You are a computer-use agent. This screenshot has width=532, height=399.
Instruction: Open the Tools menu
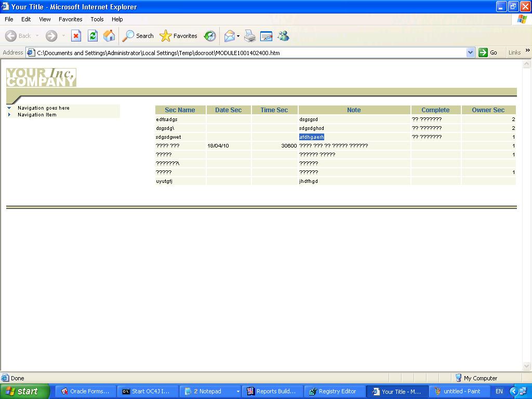(97, 19)
